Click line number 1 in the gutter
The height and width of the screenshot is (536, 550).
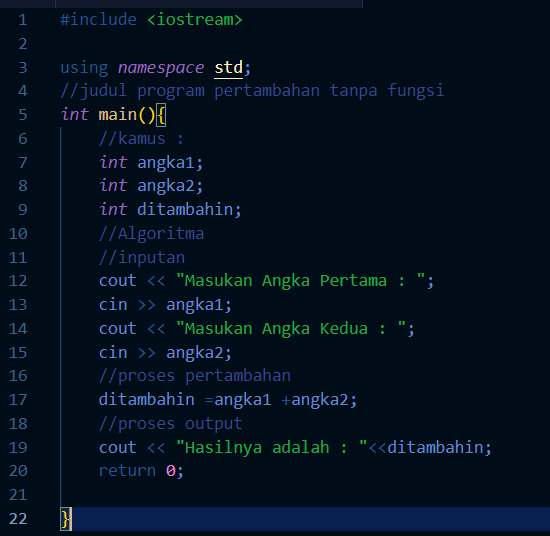[x=23, y=20]
